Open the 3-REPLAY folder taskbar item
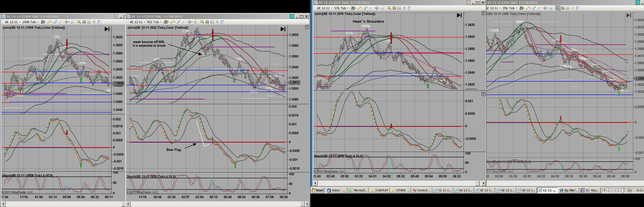Viewport: 644px width, 207px height. pyautogui.click(x=379, y=190)
